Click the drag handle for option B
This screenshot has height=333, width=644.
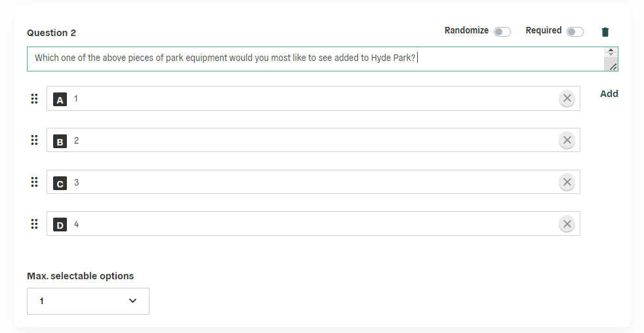coord(35,140)
